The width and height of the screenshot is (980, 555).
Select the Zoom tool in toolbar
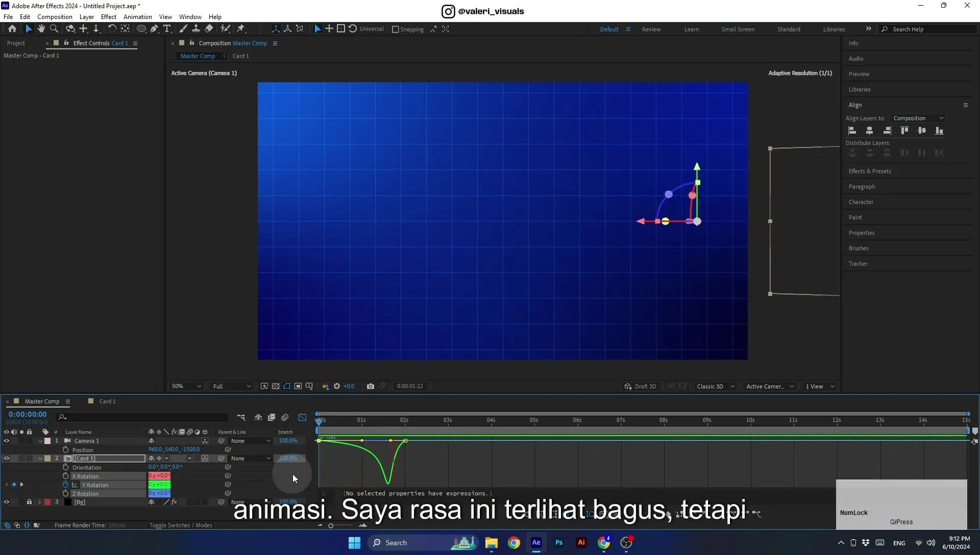pos(54,29)
